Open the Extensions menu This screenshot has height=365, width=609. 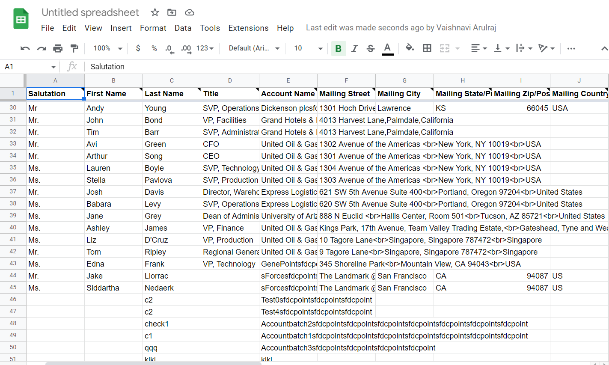point(248,28)
